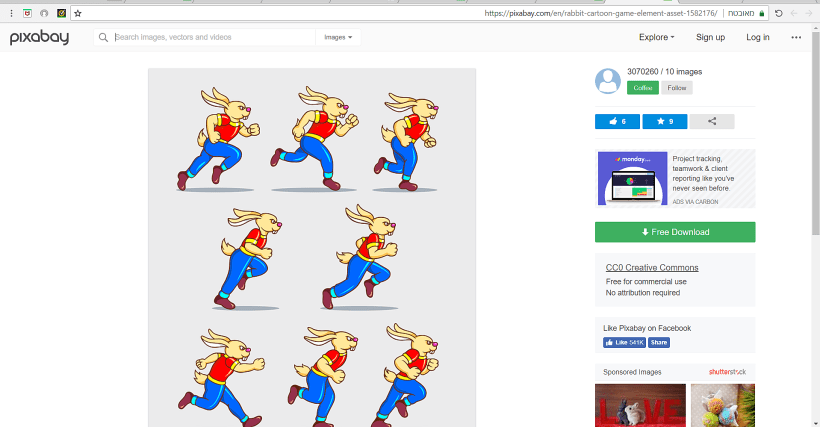Viewport: 820px width, 427px height.
Task: Click the Pixabay logo
Action: pyautogui.click(x=38, y=37)
